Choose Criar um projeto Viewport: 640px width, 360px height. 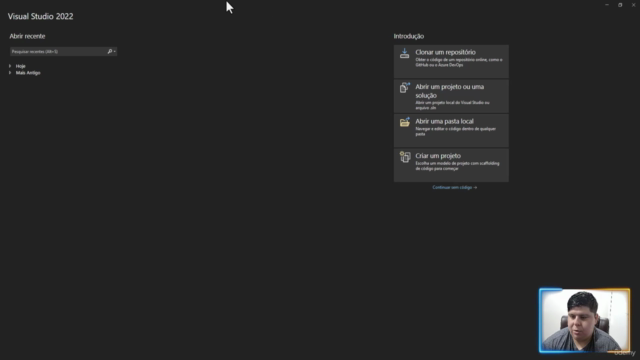[451, 165]
